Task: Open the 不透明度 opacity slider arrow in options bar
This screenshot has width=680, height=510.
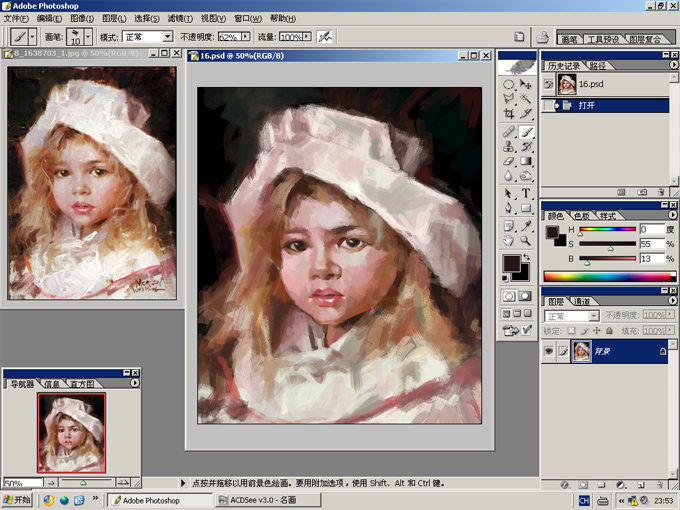Action: click(x=246, y=36)
